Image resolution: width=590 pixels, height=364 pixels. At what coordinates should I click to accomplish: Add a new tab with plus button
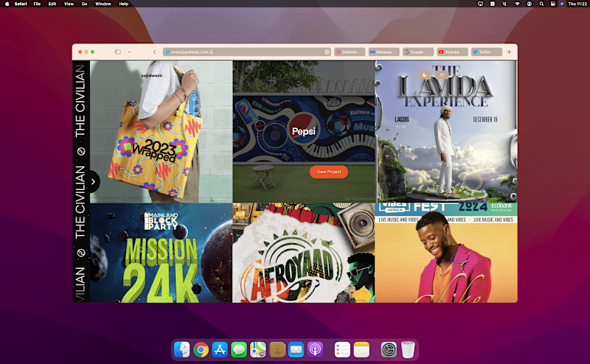509,52
